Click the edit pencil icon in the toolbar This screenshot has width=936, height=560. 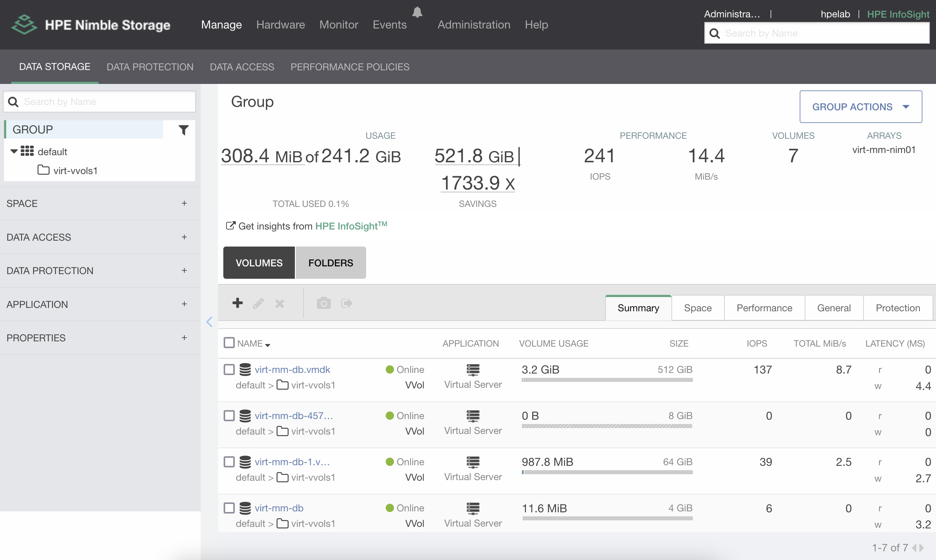[258, 304]
